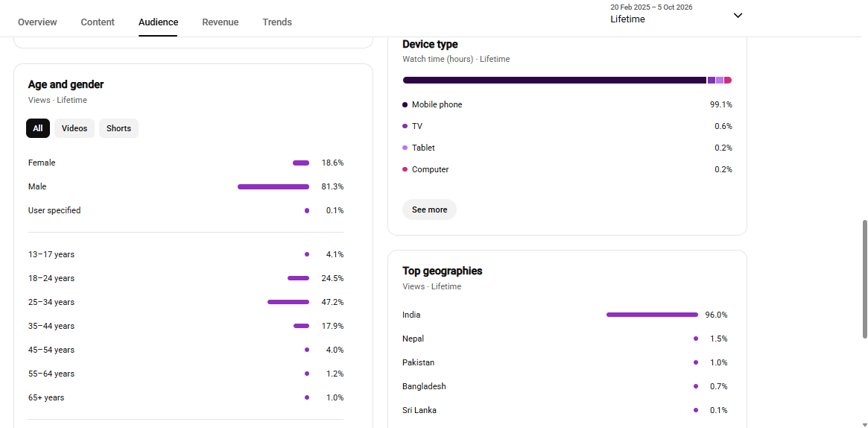Filter age and gender by Shorts
The width and height of the screenshot is (868, 428).
click(x=119, y=128)
